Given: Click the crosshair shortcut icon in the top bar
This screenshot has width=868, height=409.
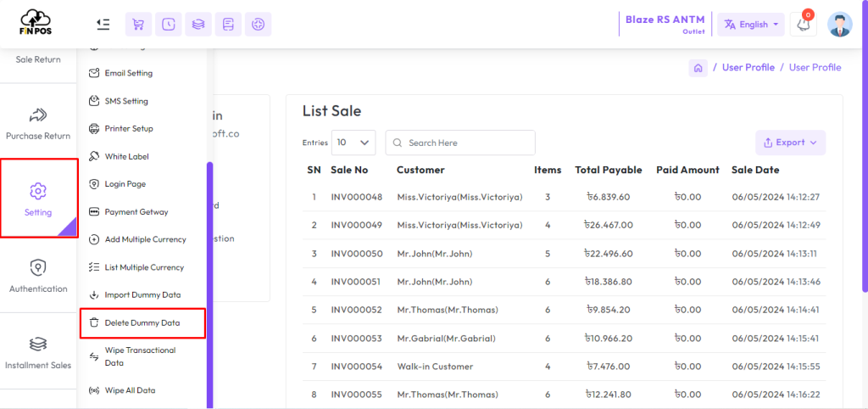Looking at the screenshot, I should [258, 25].
